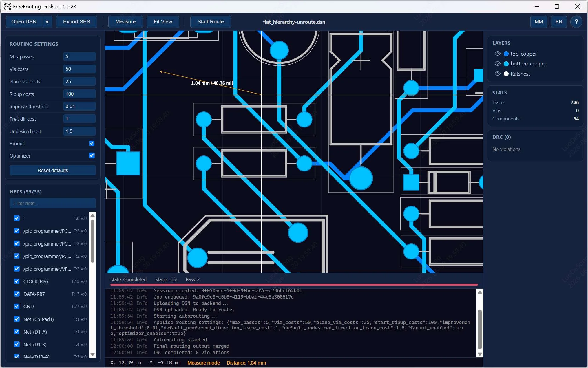The height and width of the screenshot is (368, 588).
Task: Click the Pref. dir cost input field
Action: pos(79,119)
